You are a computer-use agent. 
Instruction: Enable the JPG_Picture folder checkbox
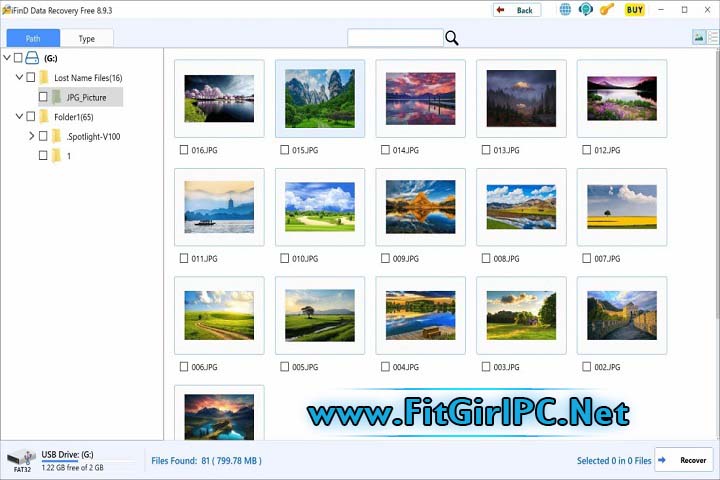point(43,97)
